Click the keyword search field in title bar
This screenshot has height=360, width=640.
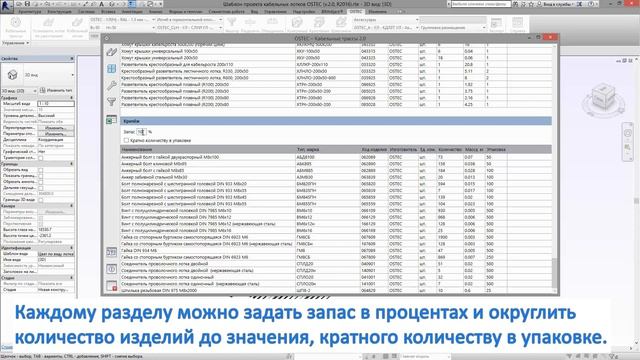click(x=480, y=4)
